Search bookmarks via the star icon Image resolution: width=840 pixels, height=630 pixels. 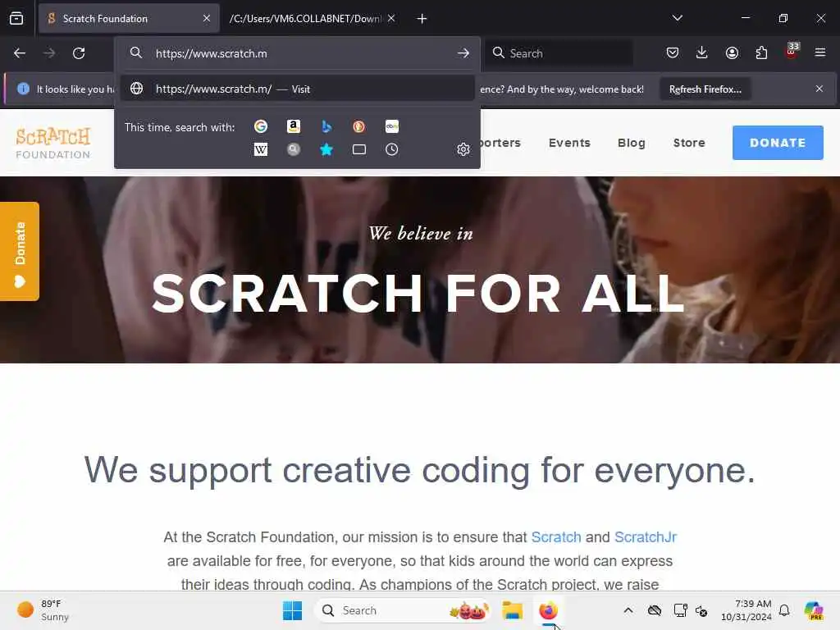[326, 149]
